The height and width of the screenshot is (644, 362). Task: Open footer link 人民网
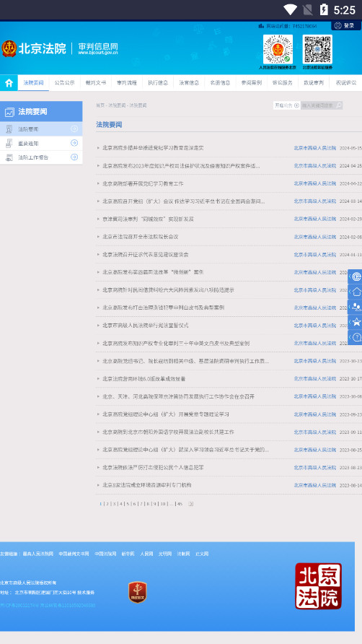(146, 554)
